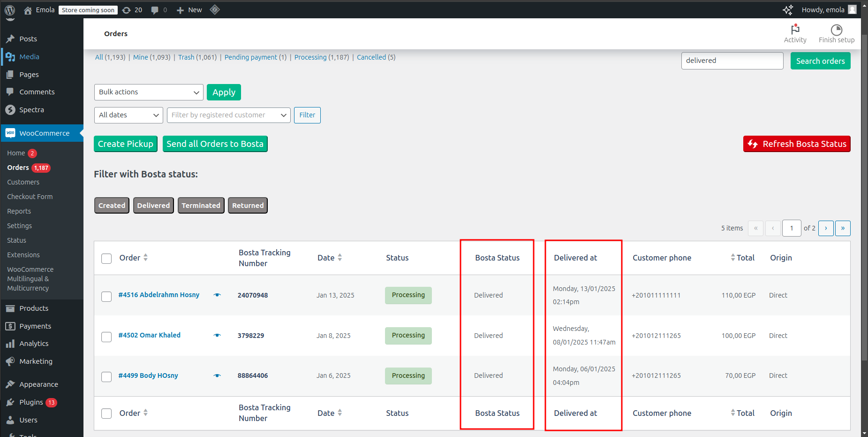The height and width of the screenshot is (437, 868).
Task: Click the Posts pin icon in sidebar
Action: pyautogui.click(x=10, y=39)
